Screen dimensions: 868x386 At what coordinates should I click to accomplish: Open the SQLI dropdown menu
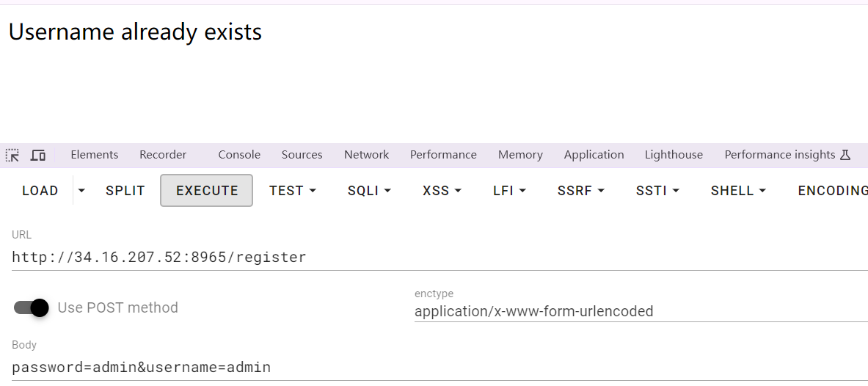click(369, 191)
